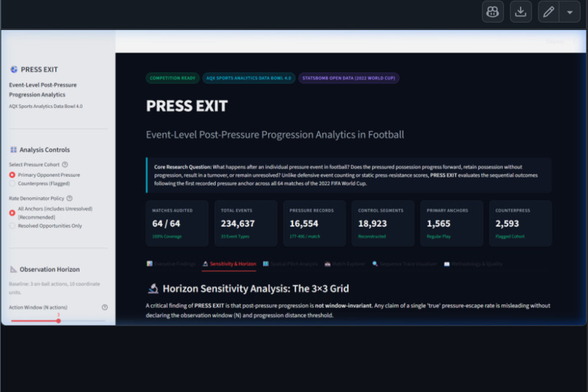
Task: Click the COMPETITION READY badge
Action: [x=172, y=78]
